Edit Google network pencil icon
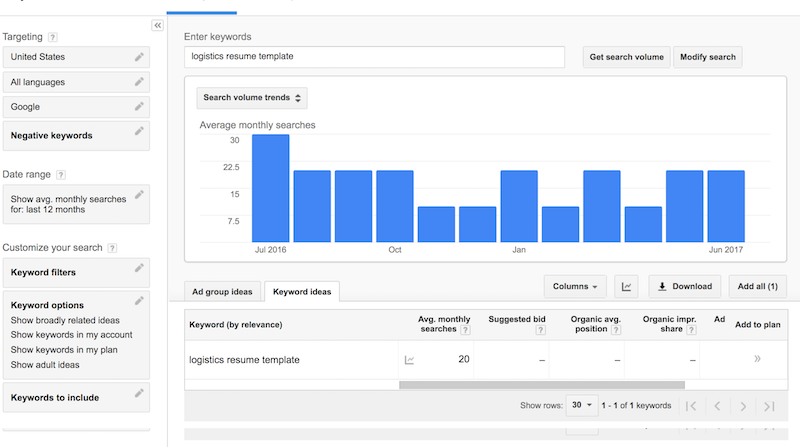 coord(139,106)
